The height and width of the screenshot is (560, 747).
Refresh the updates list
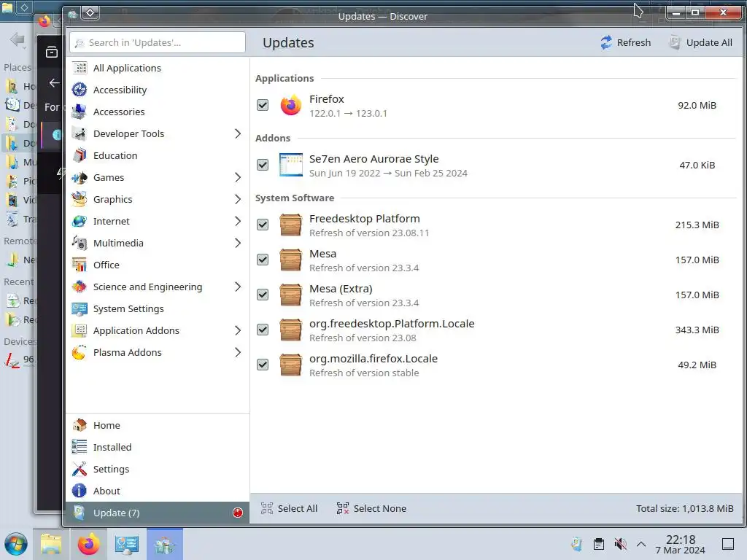pos(625,42)
